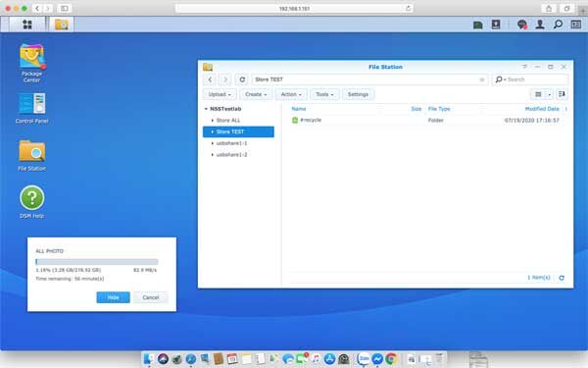Viewport: 588px width, 368px height.
Task: Toggle the sort order button in File Station
Action: pyautogui.click(x=562, y=94)
